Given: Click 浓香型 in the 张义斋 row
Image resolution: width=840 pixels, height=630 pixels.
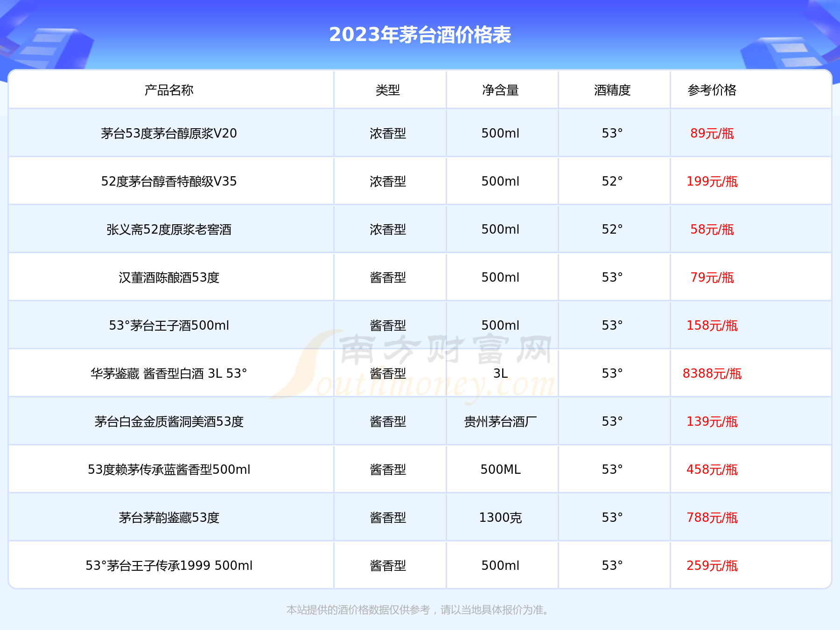Looking at the screenshot, I should [x=388, y=229].
